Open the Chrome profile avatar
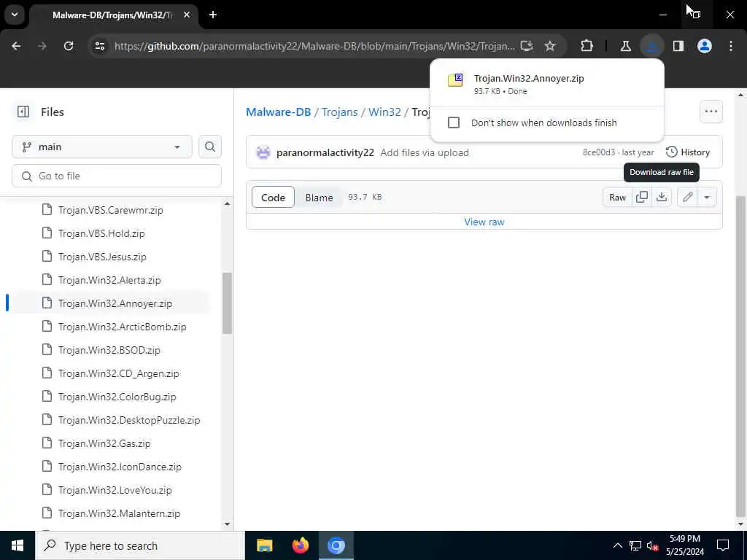 pyautogui.click(x=705, y=46)
